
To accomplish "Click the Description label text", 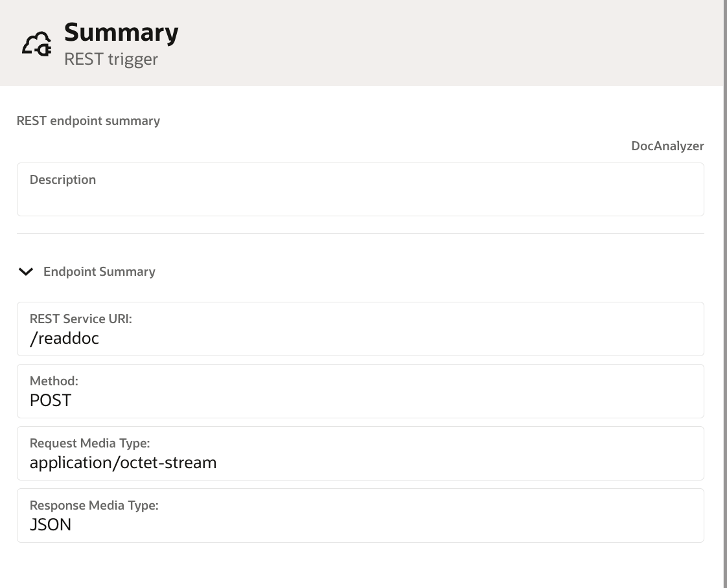I will tap(63, 180).
